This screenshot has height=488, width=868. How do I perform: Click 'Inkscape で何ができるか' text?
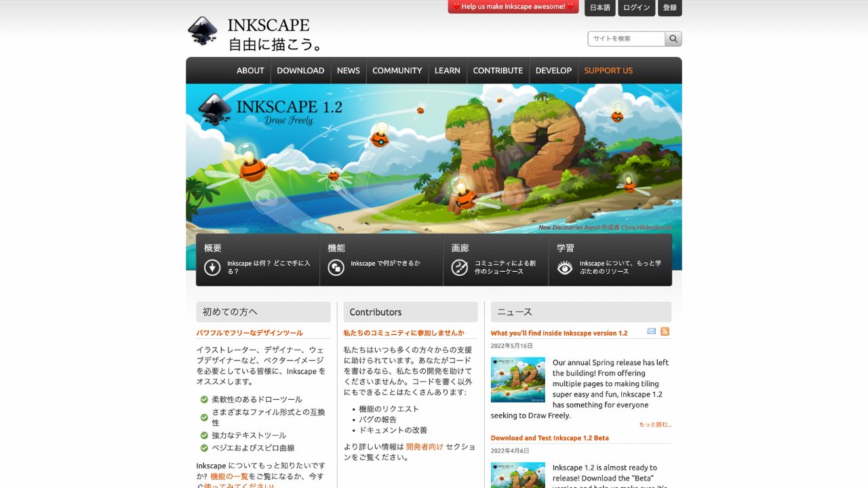(385, 263)
